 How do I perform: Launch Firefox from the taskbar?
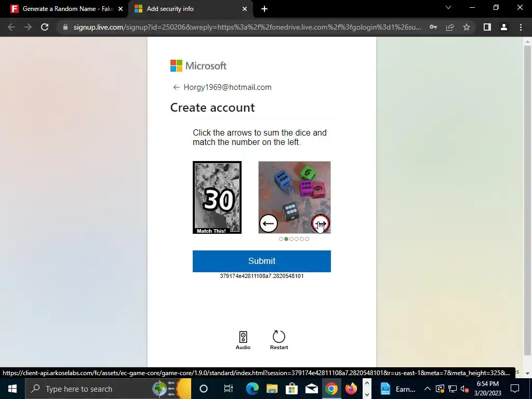(351, 389)
